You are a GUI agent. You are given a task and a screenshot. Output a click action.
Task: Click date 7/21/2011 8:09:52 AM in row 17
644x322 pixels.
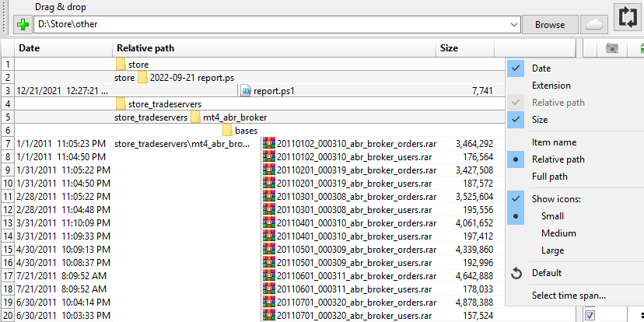click(61, 276)
